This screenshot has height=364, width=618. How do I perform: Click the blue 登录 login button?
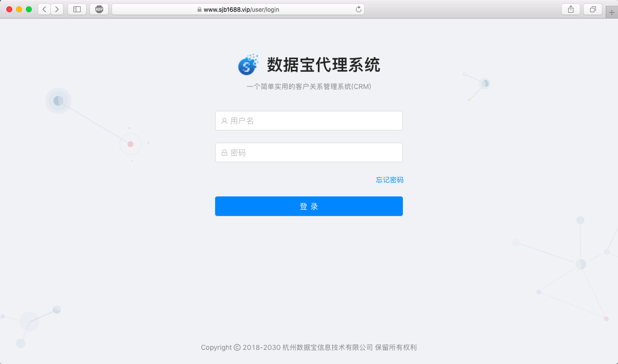(309, 206)
